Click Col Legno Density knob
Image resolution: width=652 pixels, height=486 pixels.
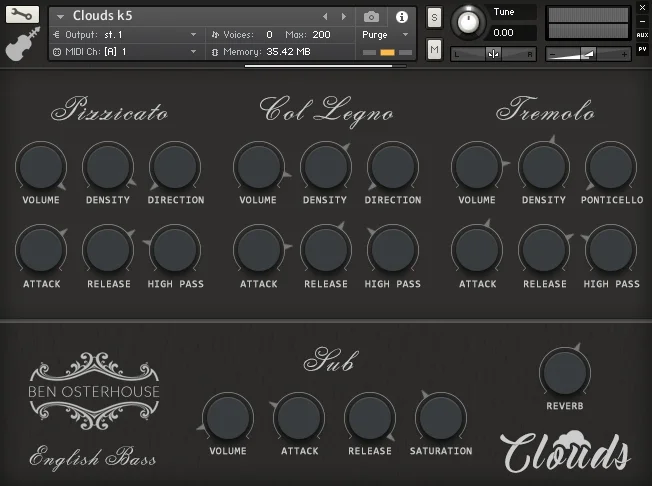[326, 167]
